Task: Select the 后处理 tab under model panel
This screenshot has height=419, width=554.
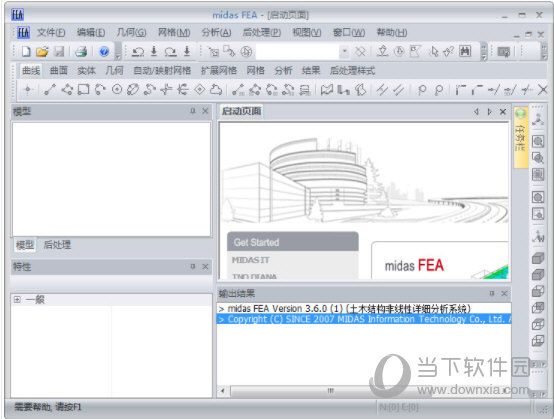Action: coord(57,245)
